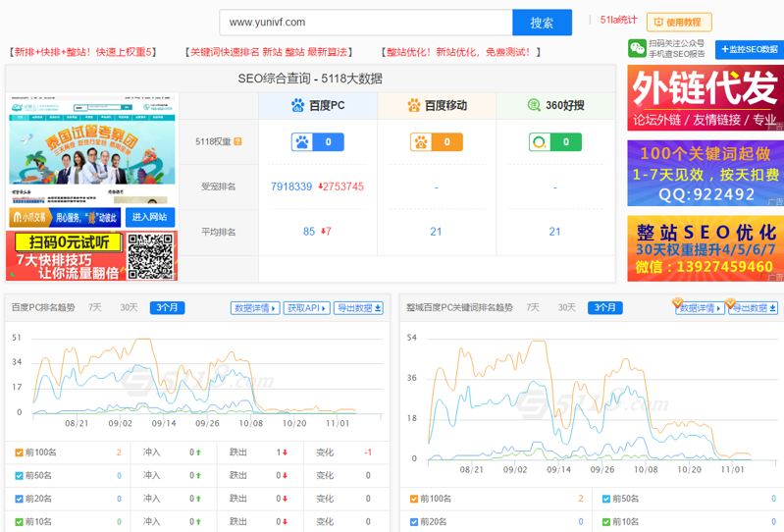Viewport: 784px width, 532px height.
Task: Select 7天 tab in 整域百度PC关键词排名趋势
Action: click(x=533, y=307)
